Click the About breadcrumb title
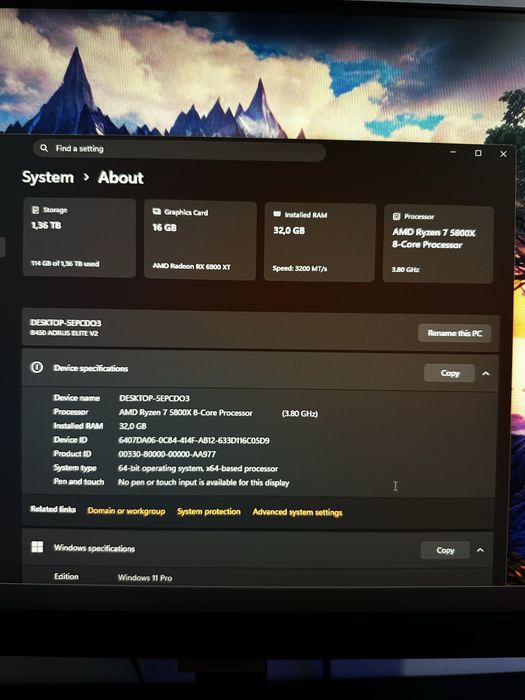Viewport: 525px width, 700px height. (x=121, y=178)
